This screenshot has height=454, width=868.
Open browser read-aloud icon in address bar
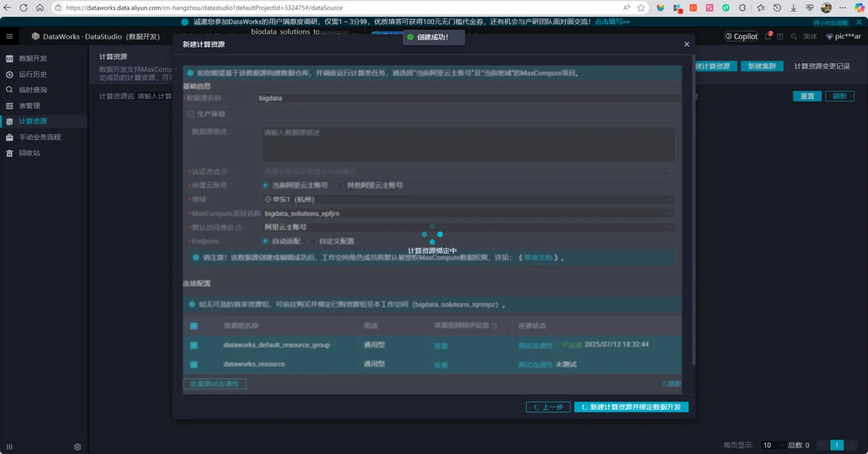[x=626, y=8]
